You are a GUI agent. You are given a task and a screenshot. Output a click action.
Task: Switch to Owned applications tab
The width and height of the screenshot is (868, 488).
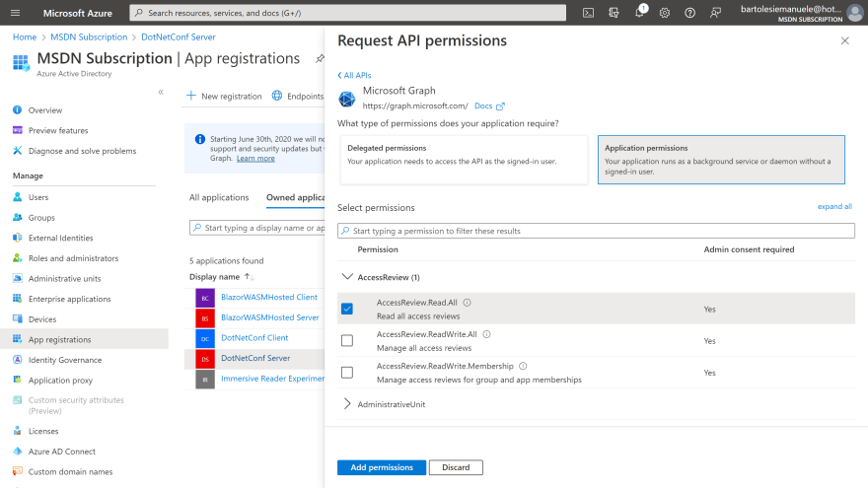(296, 197)
